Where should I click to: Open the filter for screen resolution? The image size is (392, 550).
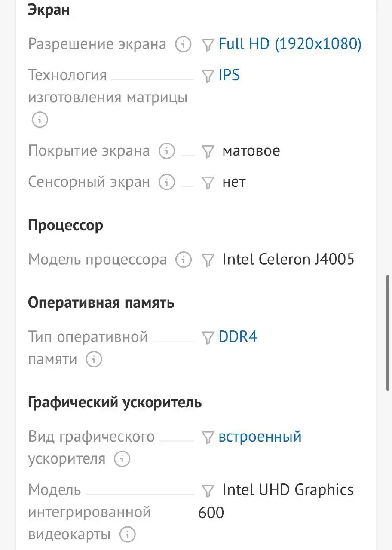tap(208, 44)
